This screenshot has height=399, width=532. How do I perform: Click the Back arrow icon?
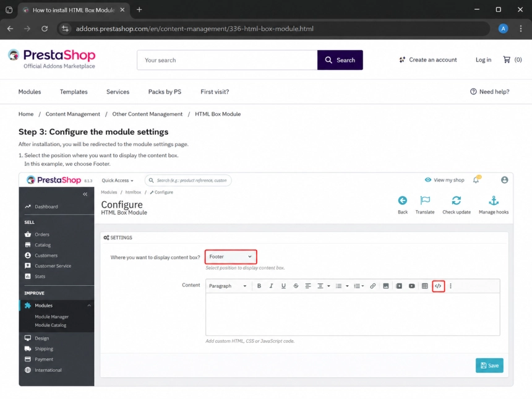[402, 200]
